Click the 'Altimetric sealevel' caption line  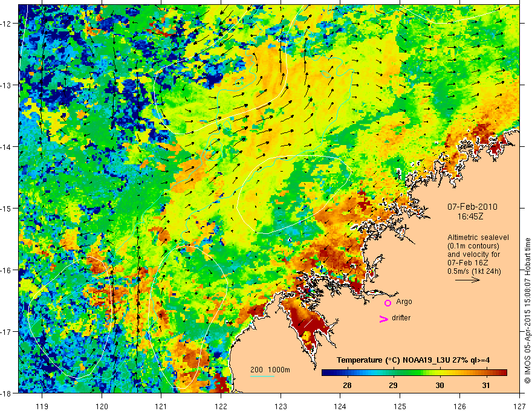click(x=478, y=238)
